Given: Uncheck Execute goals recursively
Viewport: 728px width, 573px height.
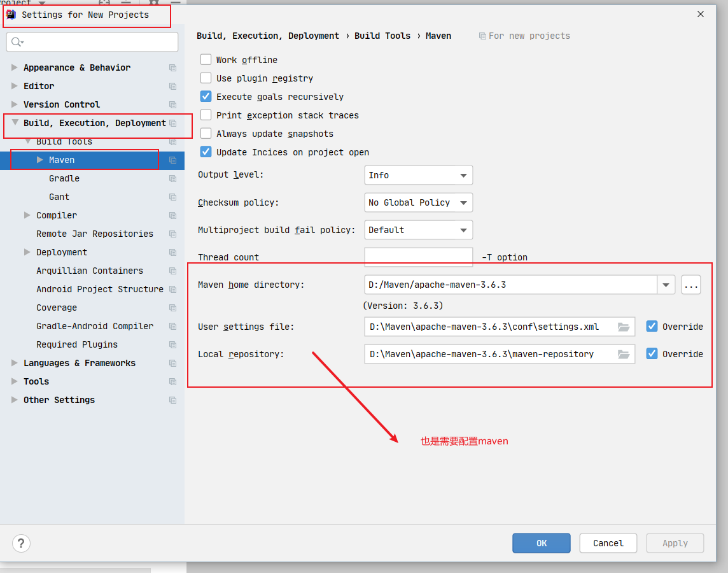Looking at the screenshot, I should coord(206,97).
